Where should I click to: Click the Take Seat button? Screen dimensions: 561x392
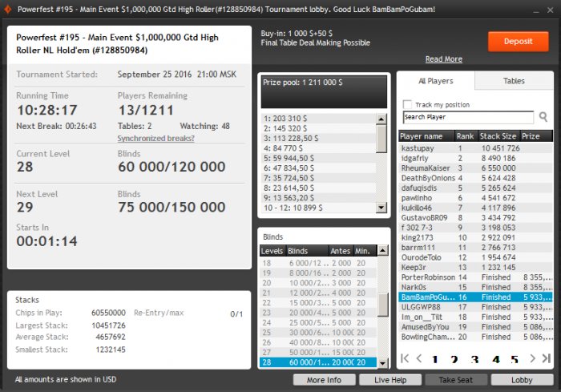point(456,380)
